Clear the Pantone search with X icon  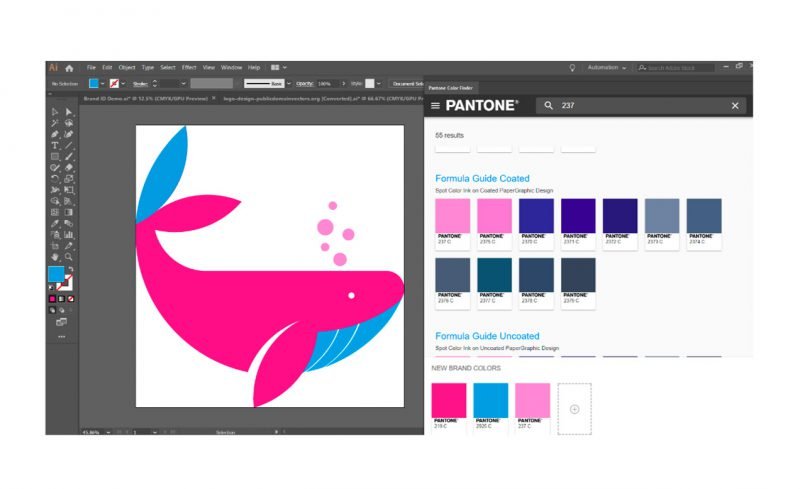click(735, 106)
